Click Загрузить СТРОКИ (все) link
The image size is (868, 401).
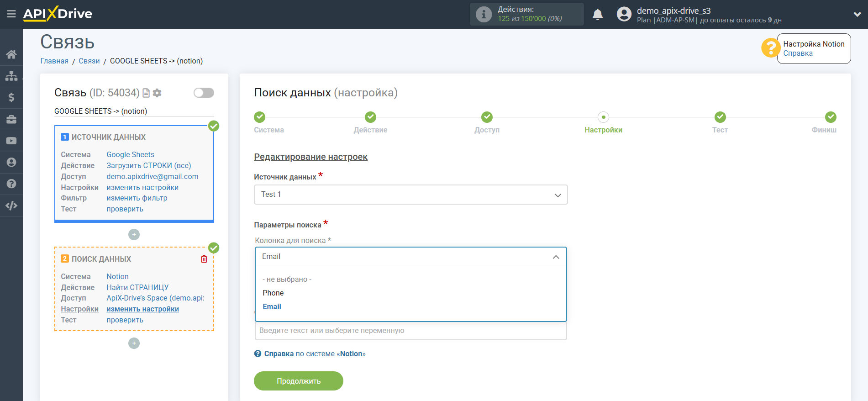point(149,165)
